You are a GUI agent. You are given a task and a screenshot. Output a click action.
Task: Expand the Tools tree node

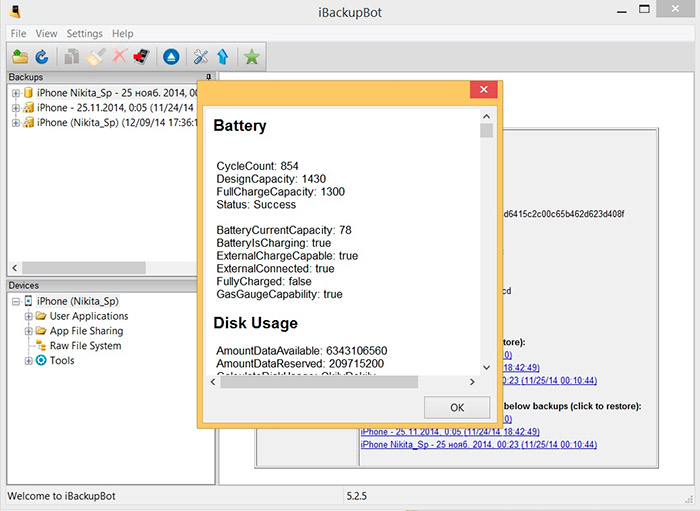click(29, 361)
